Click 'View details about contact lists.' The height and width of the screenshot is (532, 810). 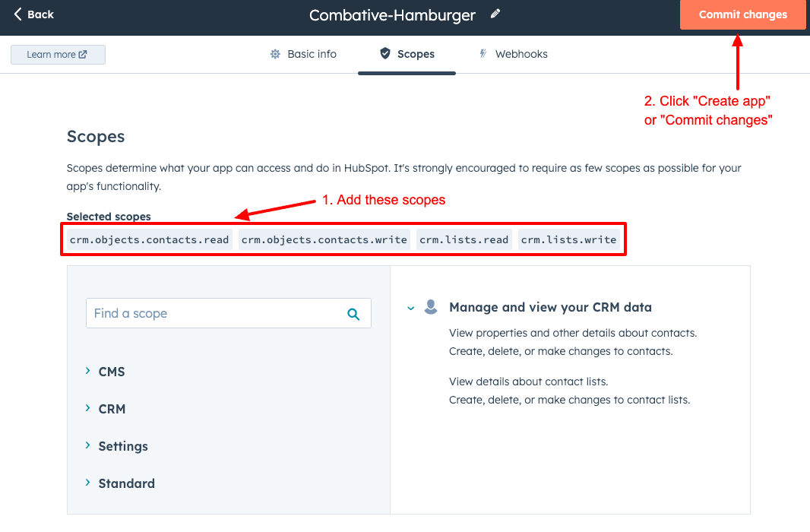click(x=528, y=382)
